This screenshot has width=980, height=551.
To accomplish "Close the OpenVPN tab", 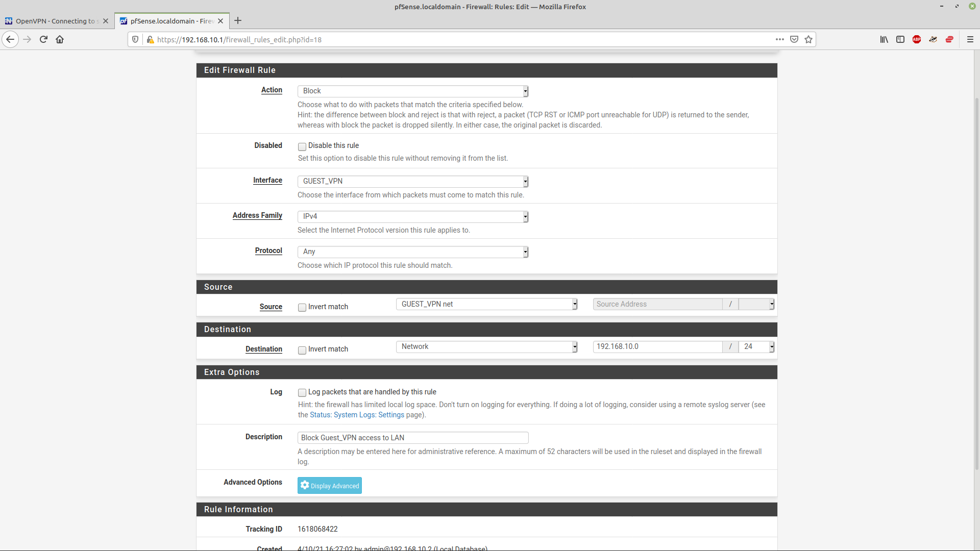I will (106, 21).
